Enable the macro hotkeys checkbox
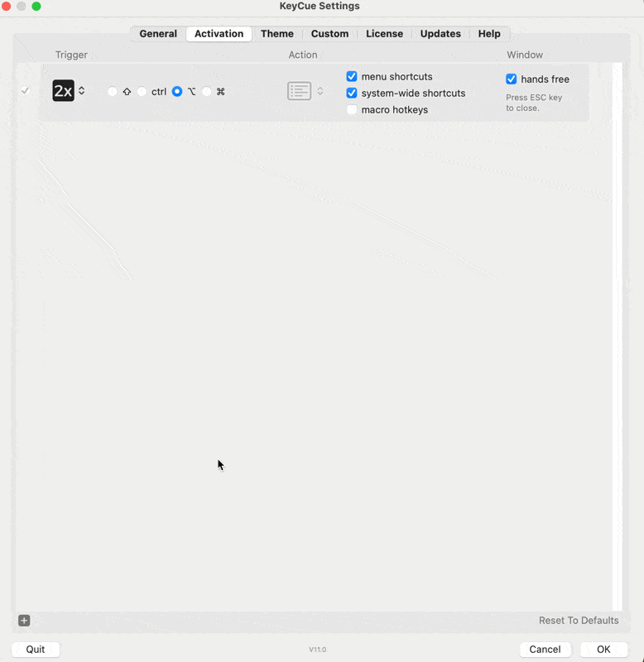644x662 pixels. coord(352,110)
